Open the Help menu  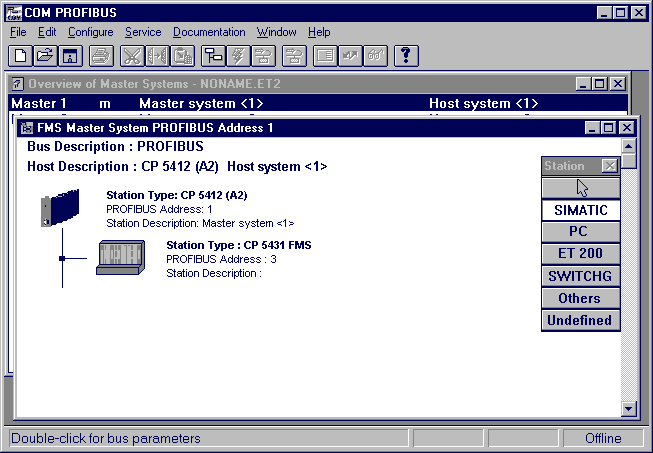(x=319, y=32)
